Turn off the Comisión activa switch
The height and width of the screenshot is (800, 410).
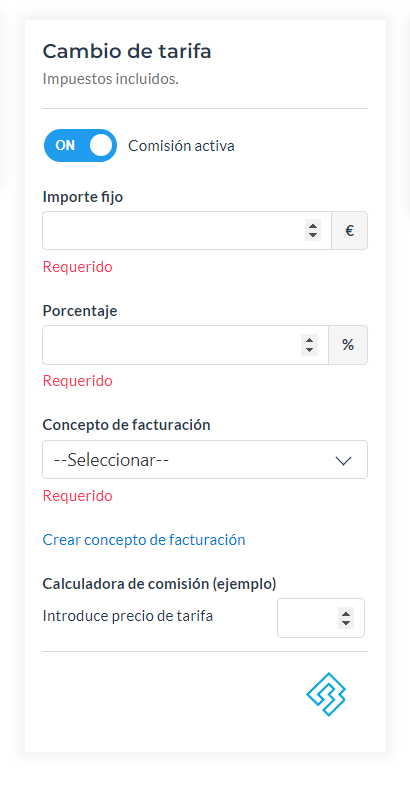pyautogui.click(x=80, y=145)
